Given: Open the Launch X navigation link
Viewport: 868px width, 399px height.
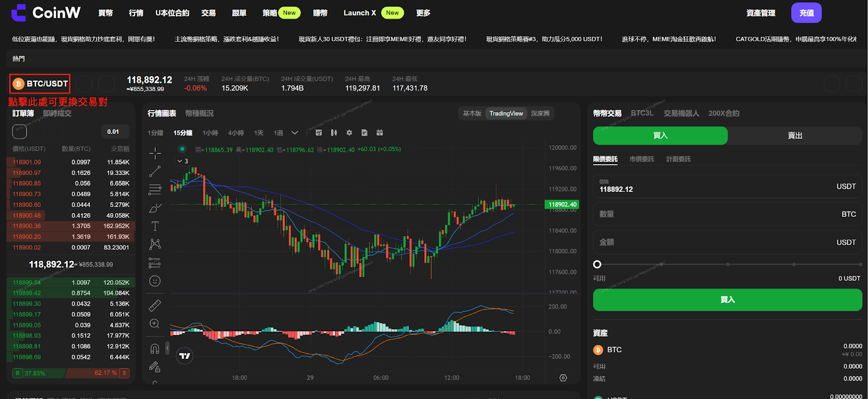Looking at the screenshot, I should (x=360, y=13).
